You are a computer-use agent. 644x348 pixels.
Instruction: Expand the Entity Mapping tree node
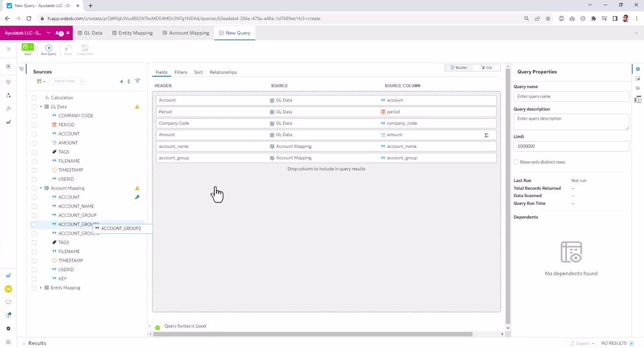tap(41, 288)
